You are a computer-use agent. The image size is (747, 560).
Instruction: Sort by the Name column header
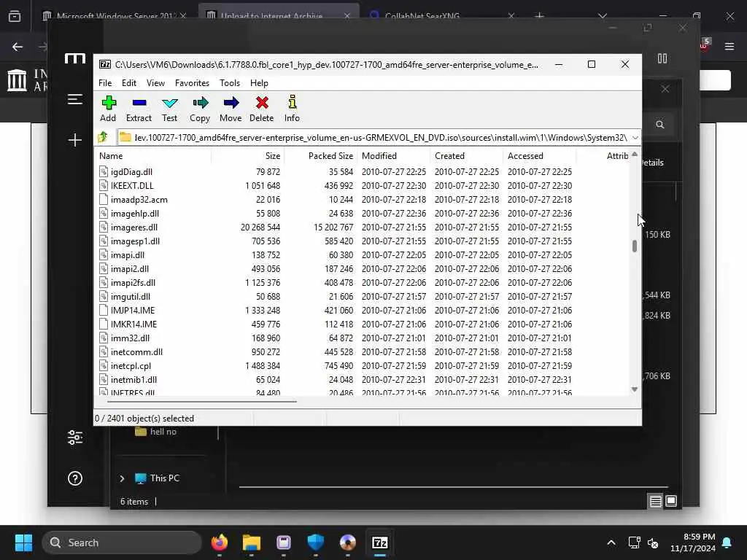click(152, 156)
